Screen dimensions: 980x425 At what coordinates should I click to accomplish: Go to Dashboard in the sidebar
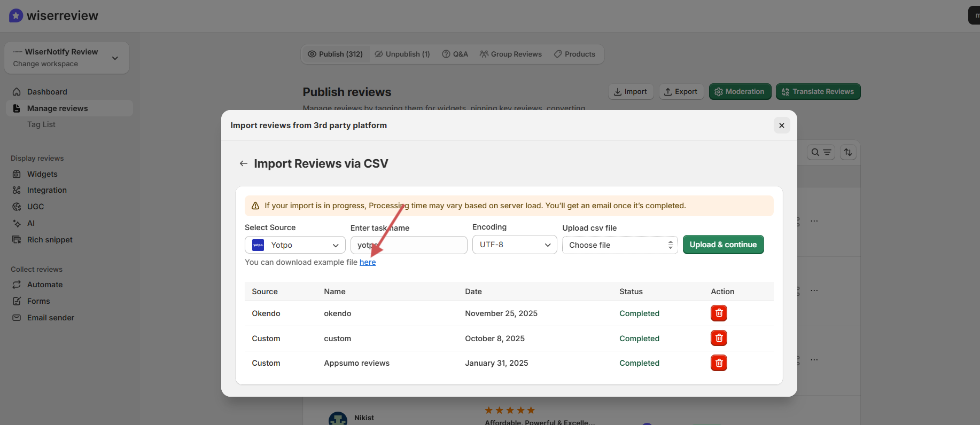[47, 92]
